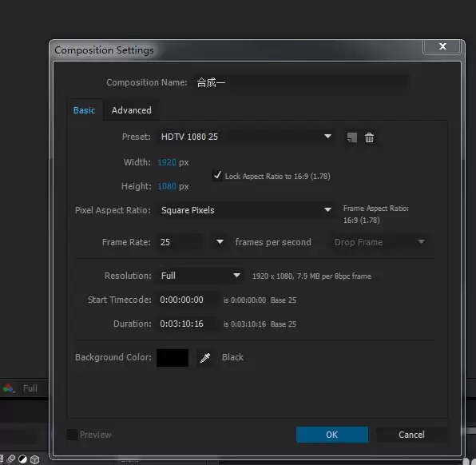476x465 pixels.
Task: Click the 'frames per second' label
Action: coord(273,242)
